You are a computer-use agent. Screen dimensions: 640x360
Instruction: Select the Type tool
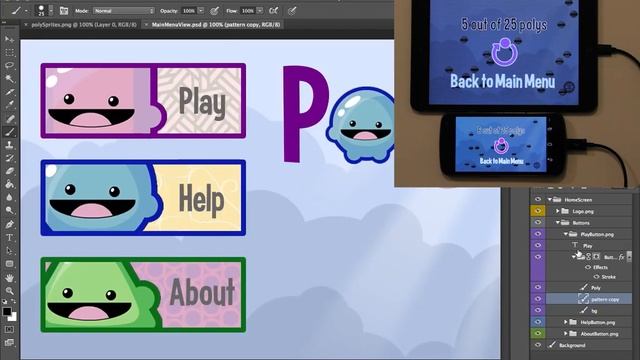(x=9, y=237)
